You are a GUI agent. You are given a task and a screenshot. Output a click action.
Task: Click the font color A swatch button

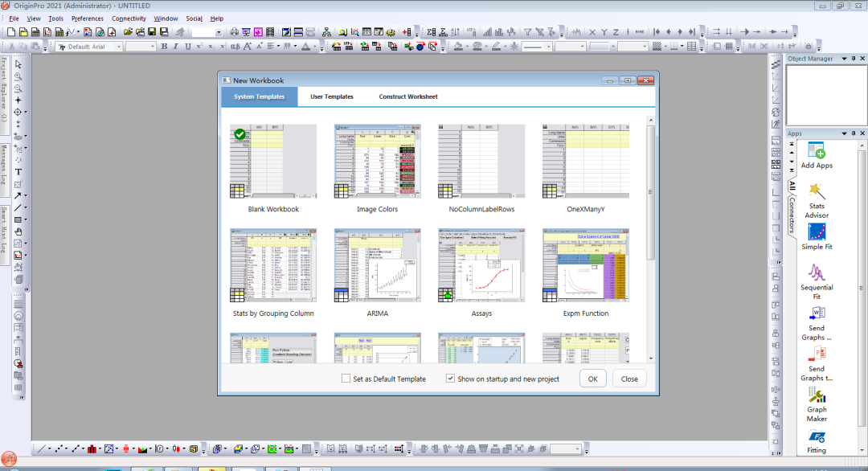(x=305, y=47)
